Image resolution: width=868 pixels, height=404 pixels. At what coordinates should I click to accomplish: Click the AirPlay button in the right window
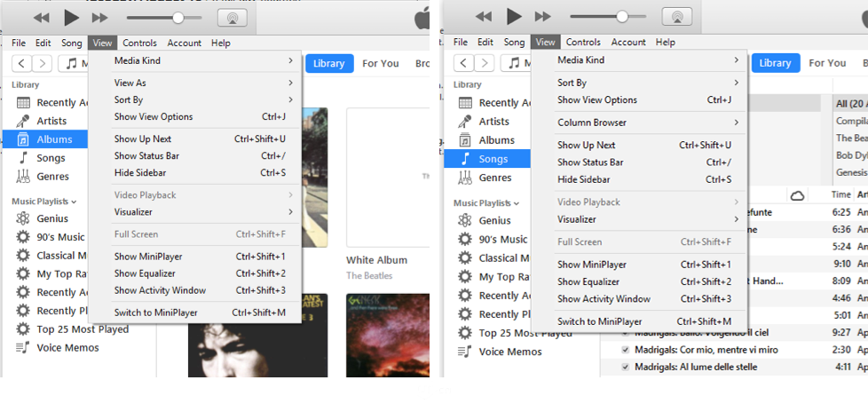tap(676, 17)
